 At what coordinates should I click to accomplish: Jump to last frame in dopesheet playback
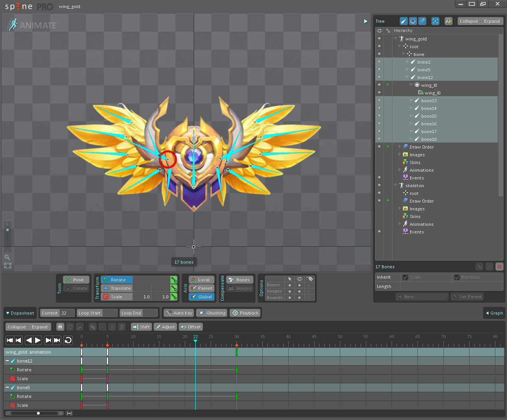click(57, 340)
